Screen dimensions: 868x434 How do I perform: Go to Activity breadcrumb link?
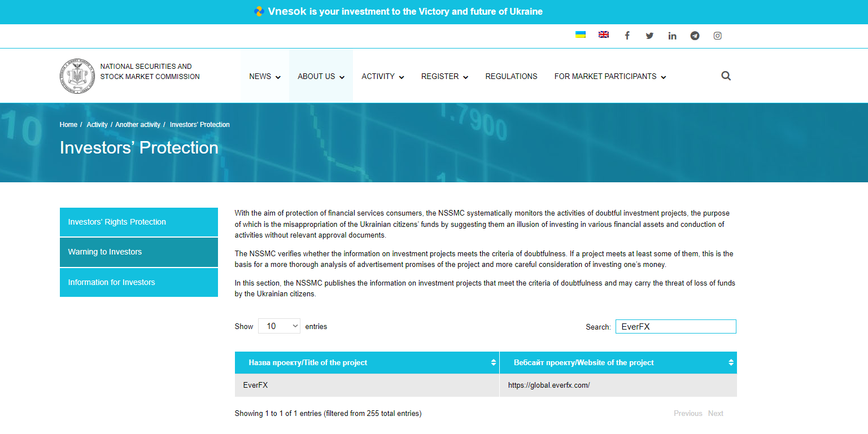[97, 125]
